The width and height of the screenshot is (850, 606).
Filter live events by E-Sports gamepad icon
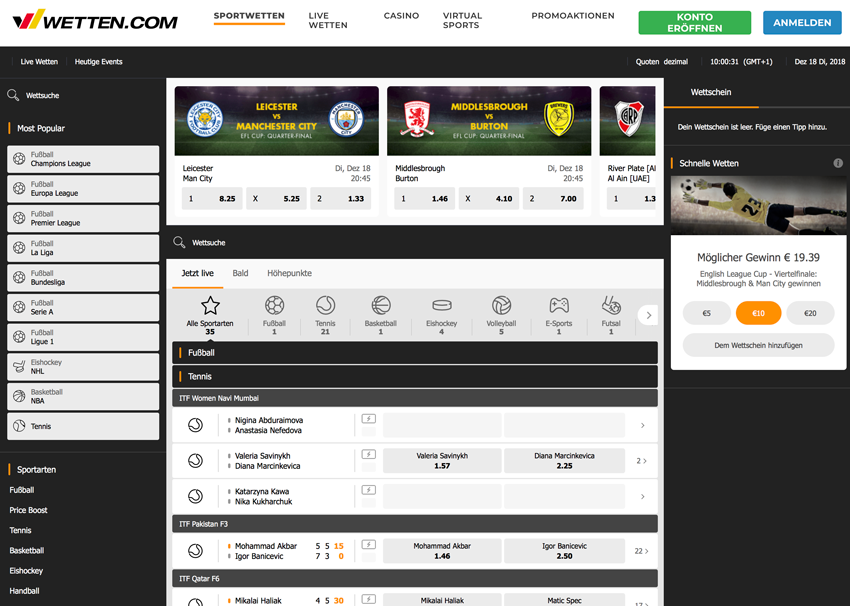[559, 306]
